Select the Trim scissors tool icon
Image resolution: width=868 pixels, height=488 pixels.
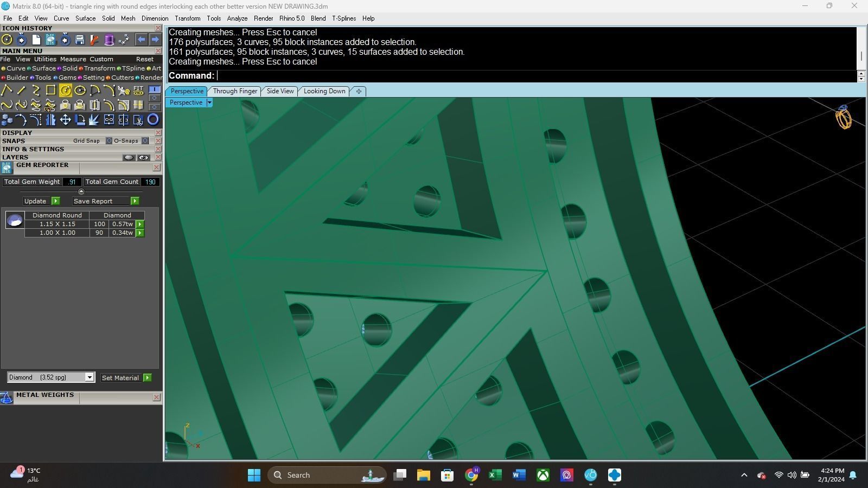pyautogui.click(x=138, y=119)
